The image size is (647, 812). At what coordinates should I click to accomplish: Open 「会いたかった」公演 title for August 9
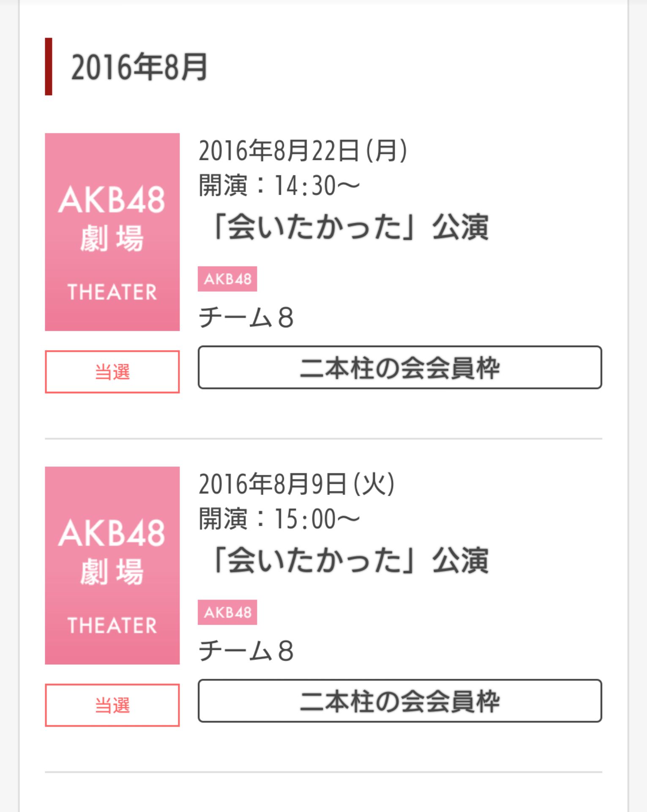coord(349,560)
